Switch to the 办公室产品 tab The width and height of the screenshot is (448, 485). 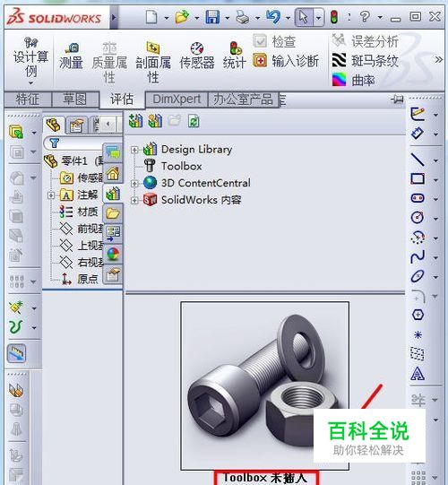pos(244,100)
